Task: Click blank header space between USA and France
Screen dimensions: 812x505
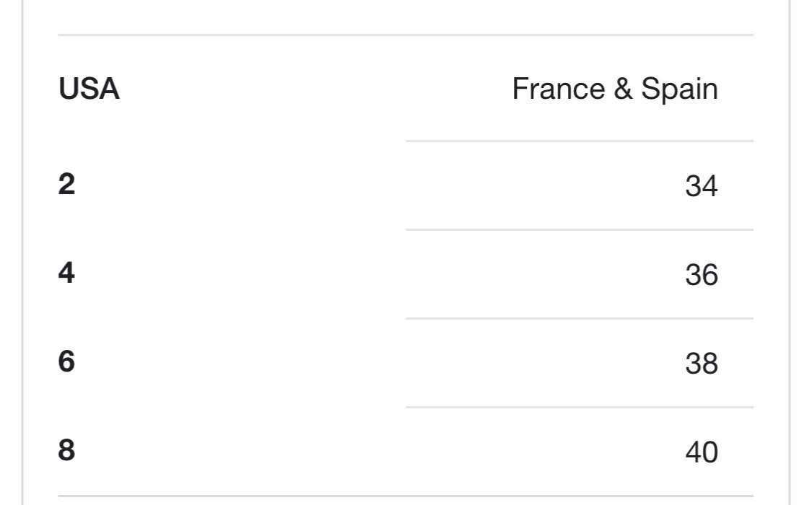Action: [316, 89]
